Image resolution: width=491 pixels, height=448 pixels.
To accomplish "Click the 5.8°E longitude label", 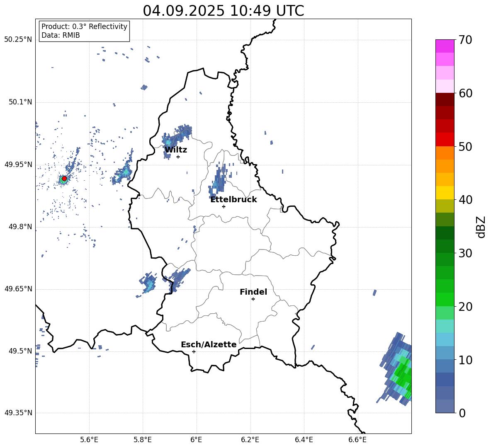I will point(143,440).
